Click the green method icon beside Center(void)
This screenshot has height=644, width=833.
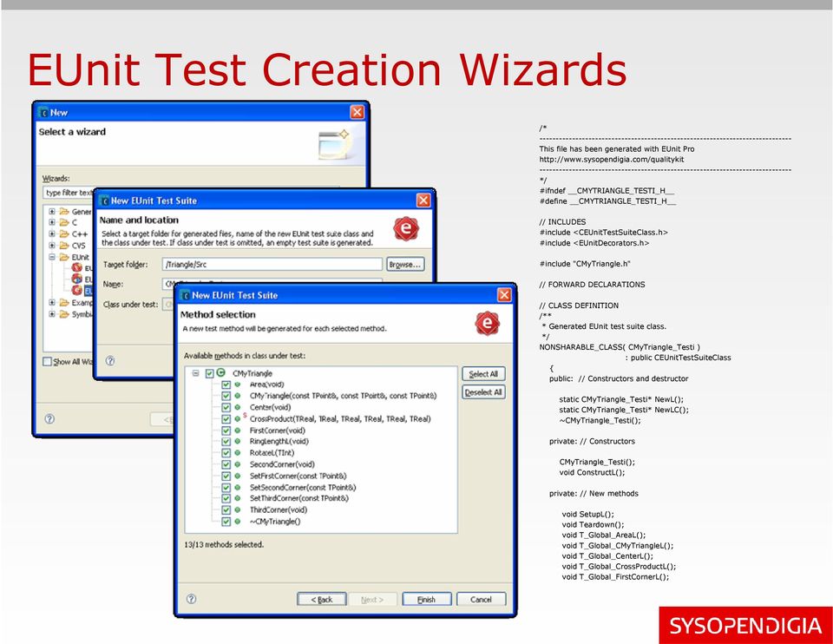click(238, 407)
